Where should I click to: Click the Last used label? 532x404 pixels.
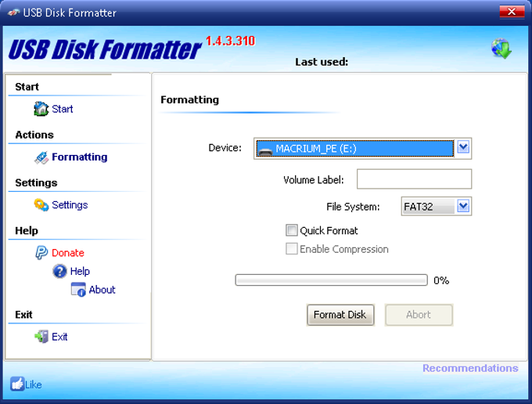click(x=322, y=62)
